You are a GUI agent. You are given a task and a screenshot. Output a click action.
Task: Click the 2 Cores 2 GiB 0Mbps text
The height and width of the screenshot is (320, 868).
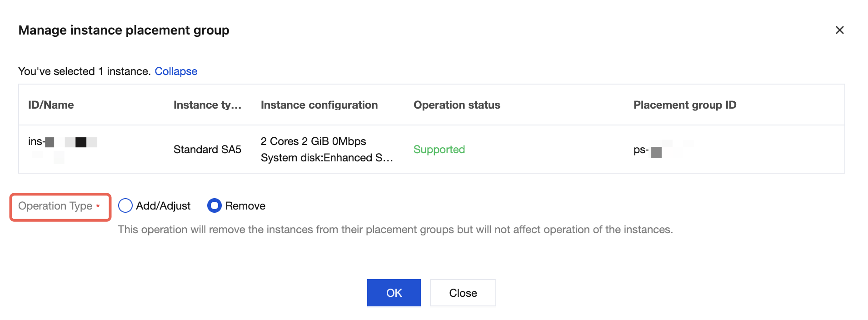click(x=313, y=141)
